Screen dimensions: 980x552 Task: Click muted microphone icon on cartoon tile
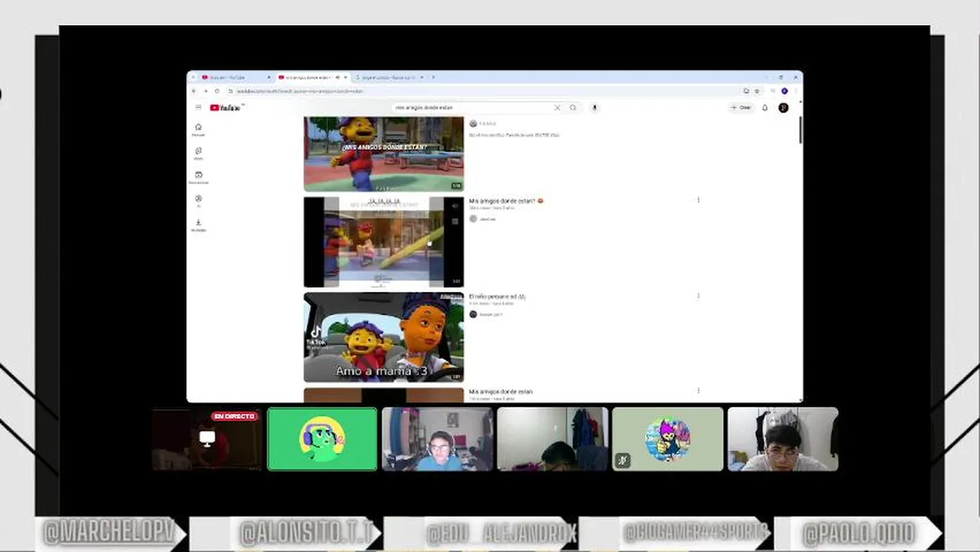623,461
